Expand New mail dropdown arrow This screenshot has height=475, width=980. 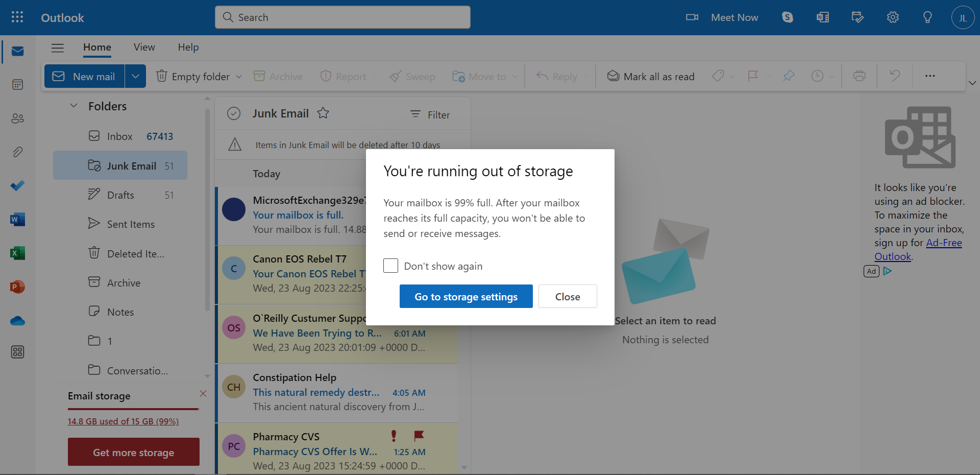135,76
